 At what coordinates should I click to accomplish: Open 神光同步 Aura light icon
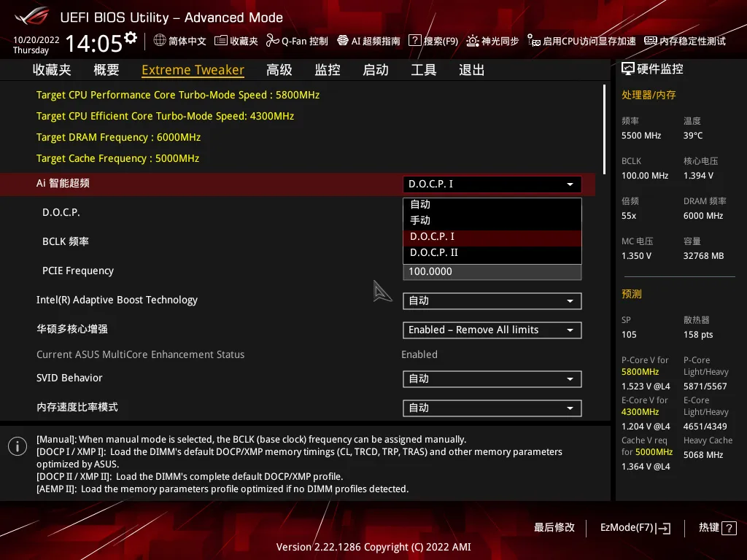[472, 41]
